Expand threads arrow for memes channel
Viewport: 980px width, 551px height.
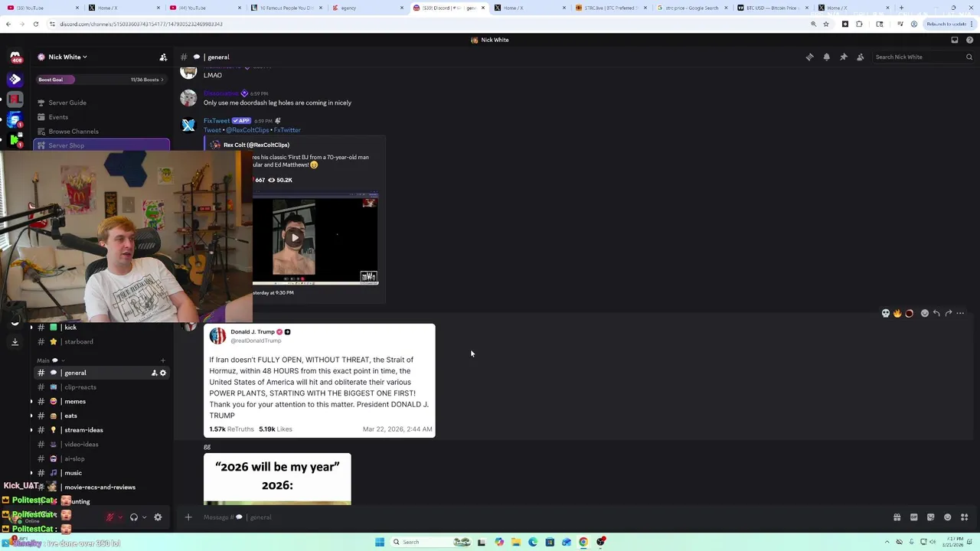pyautogui.click(x=31, y=401)
